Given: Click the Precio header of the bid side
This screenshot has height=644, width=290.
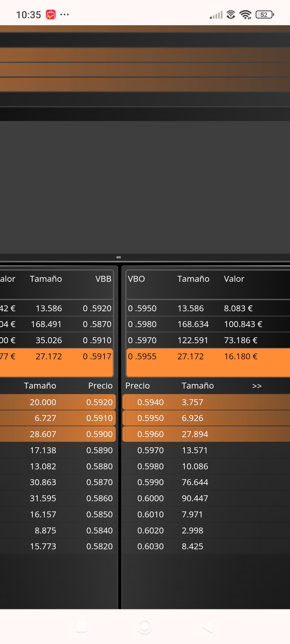Looking at the screenshot, I should (100, 386).
